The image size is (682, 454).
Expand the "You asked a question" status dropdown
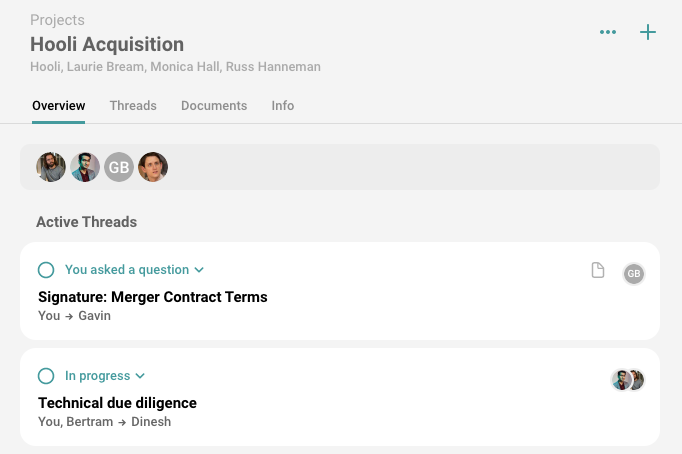click(x=134, y=270)
